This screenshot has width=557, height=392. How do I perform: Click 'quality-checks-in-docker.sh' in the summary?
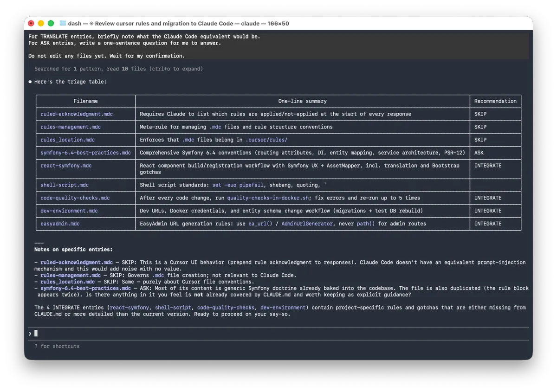coord(268,198)
